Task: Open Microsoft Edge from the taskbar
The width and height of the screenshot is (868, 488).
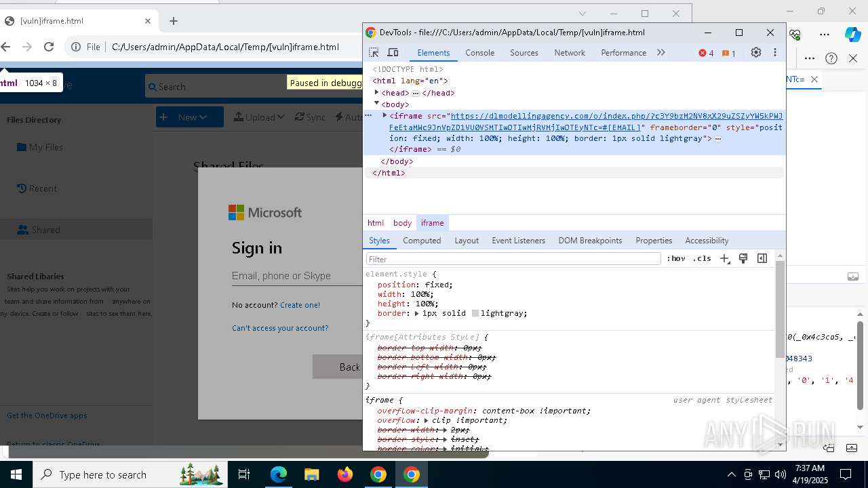Action: (x=279, y=474)
